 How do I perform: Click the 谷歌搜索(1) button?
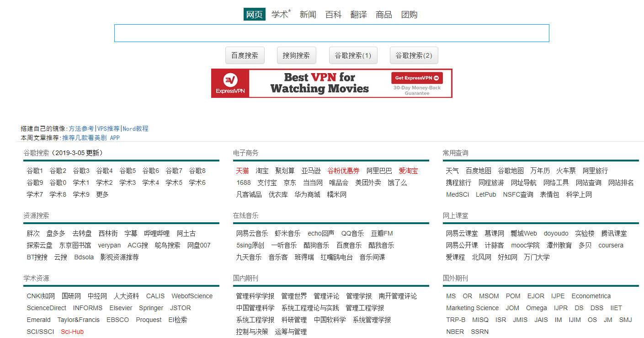click(353, 55)
